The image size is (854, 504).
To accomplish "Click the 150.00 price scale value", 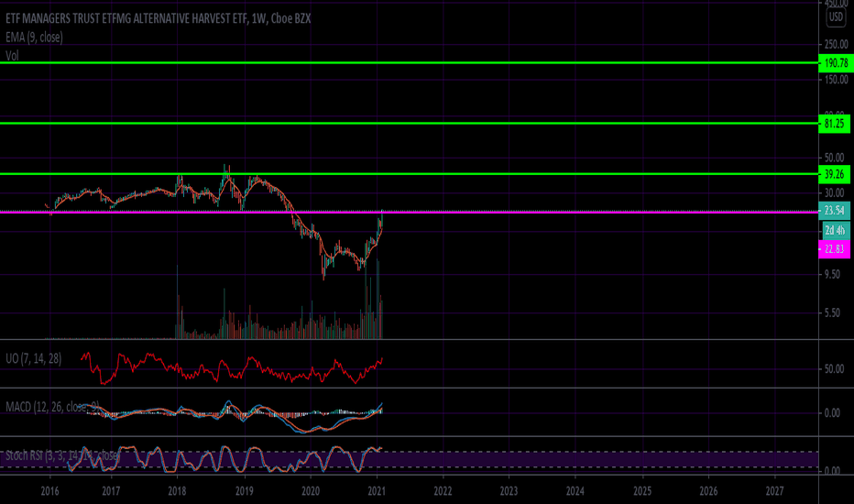I will click(x=836, y=80).
